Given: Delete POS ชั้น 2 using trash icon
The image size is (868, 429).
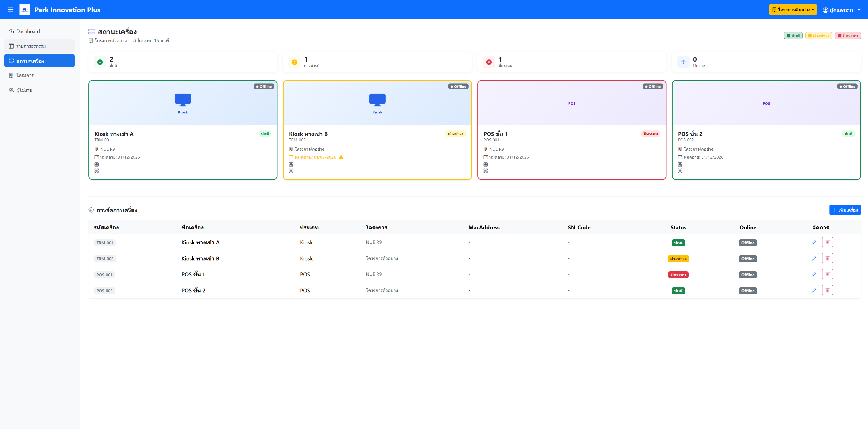Looking at the screenshot, I should tap(827, 290).
